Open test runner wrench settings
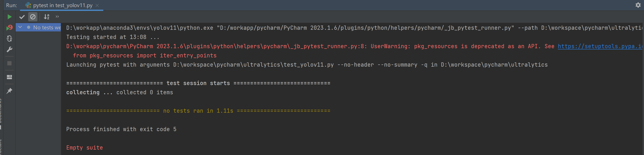Viewport: 644px width, 155px height. [9, 50]
